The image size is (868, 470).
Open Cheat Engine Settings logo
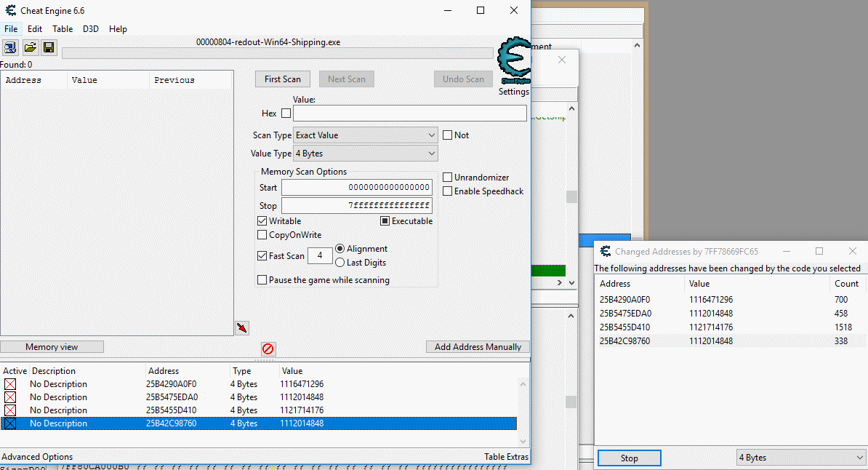pos(514,63)
